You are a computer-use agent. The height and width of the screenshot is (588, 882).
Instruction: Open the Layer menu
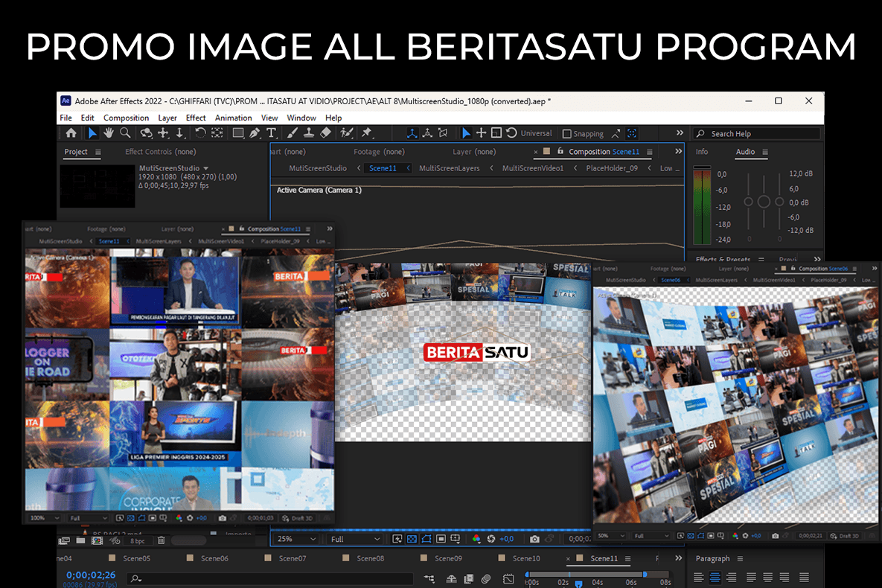(x=167, y=118)
